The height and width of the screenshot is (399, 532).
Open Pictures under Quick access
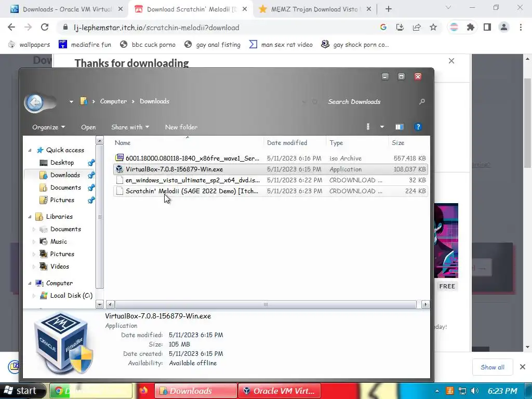pos(62,200)
